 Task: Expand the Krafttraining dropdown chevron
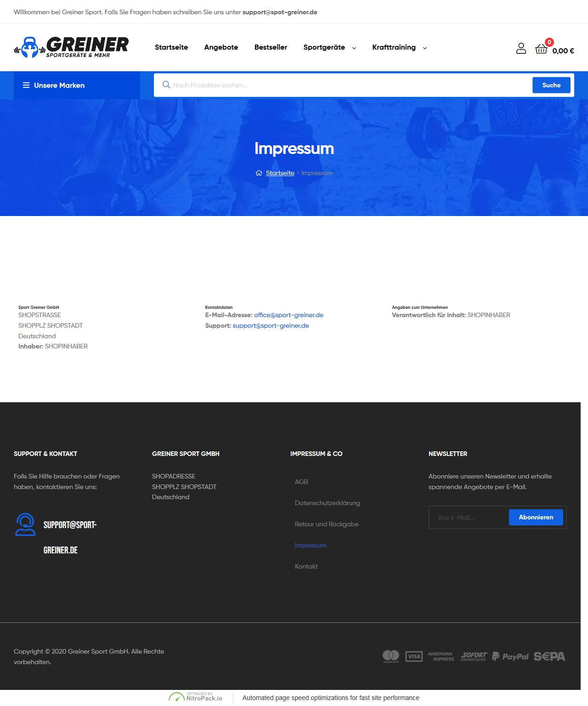(x=425, y=48)
